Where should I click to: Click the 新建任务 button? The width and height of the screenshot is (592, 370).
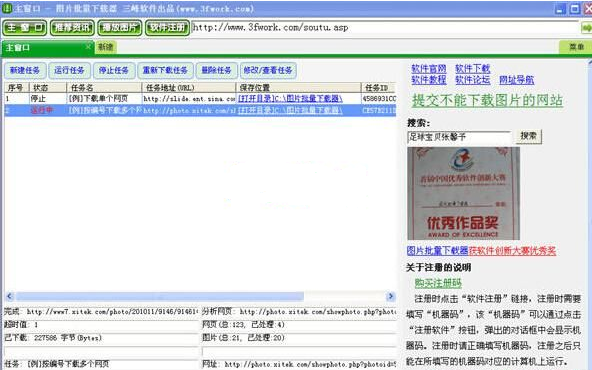pyautogui.click(x=25, y=70)
